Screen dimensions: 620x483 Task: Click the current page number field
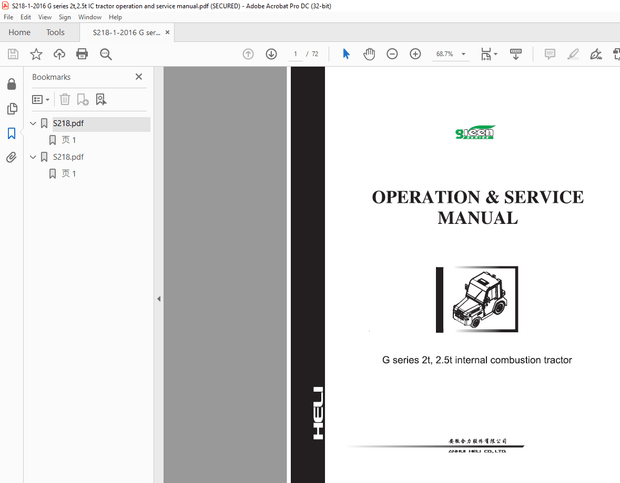[295, 54]
